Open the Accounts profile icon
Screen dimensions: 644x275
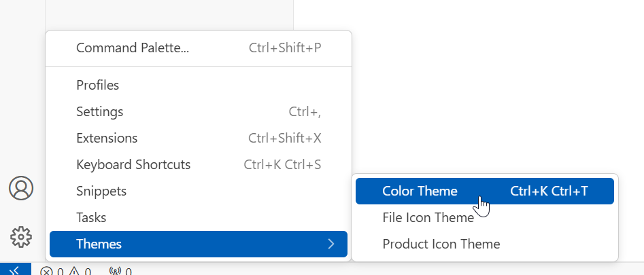pyautogui.click(x=21, y=188)
